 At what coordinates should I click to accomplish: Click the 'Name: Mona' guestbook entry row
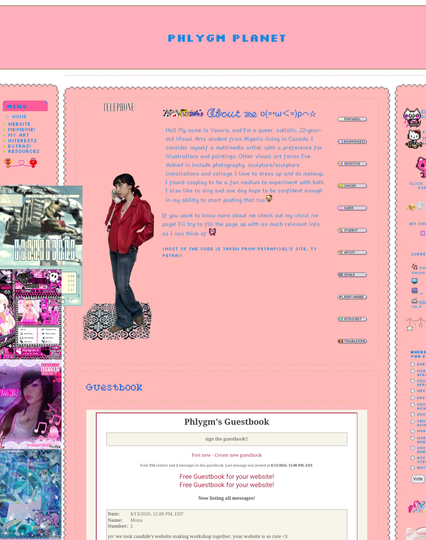click(x=125, y=520)
